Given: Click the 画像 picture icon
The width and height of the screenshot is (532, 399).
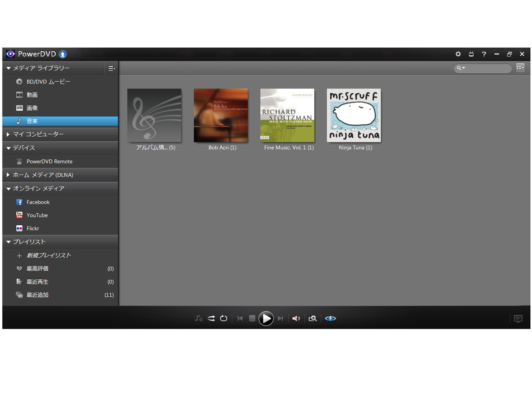Looking at the screenshot, I should click(x=19, y=108).
